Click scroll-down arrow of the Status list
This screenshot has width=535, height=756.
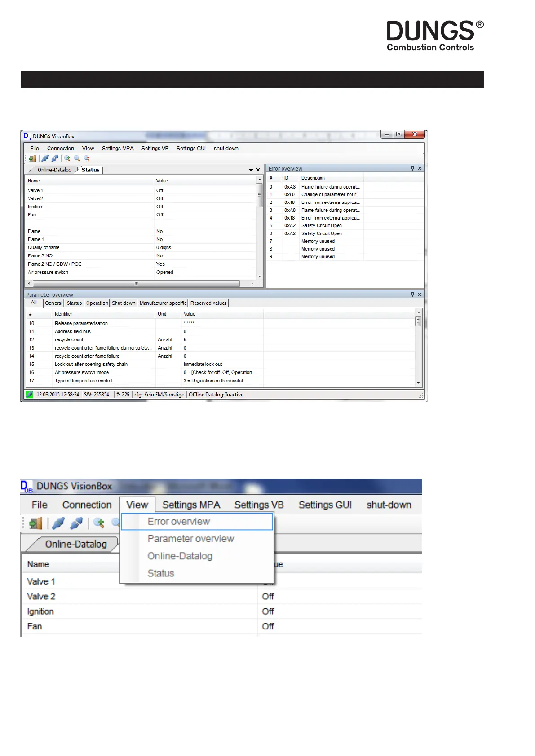259,277
